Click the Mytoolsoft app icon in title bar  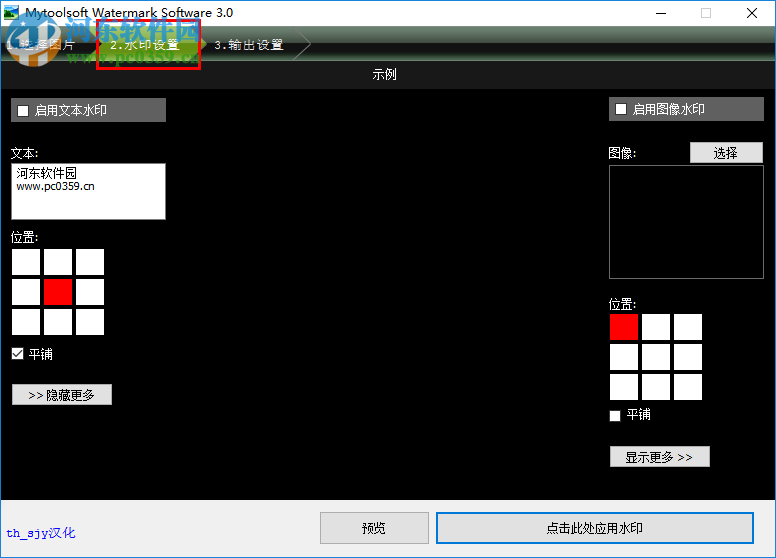[x=11, y=12]
